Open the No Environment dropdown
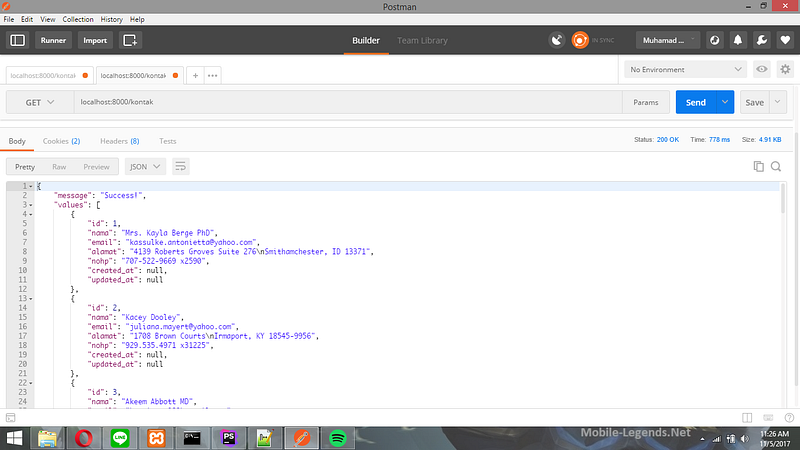Image resolution: width=800 pixels, height=450 pixels. tap(685, 69)
